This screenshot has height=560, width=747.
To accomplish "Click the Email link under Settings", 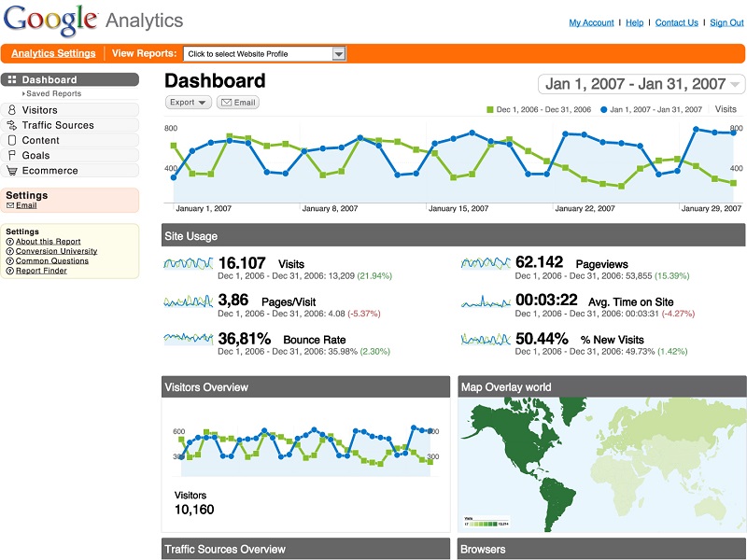I will (x=26, y=205).
